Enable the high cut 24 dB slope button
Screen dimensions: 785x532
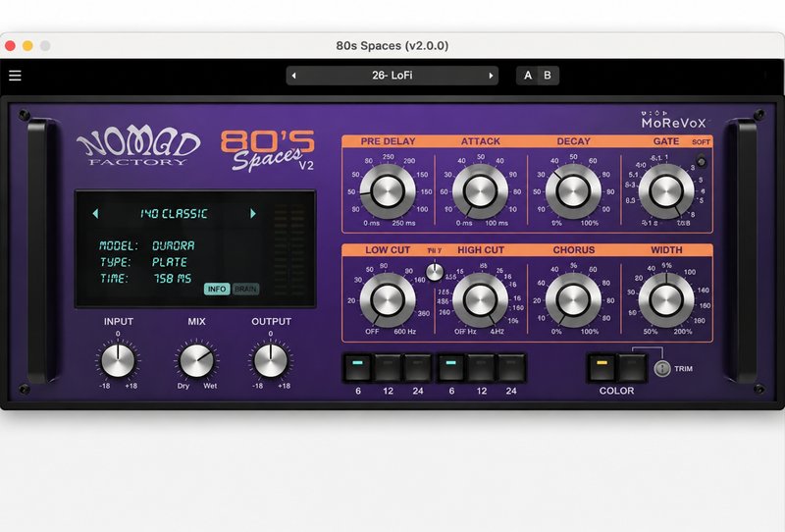(x=510, y=368)
